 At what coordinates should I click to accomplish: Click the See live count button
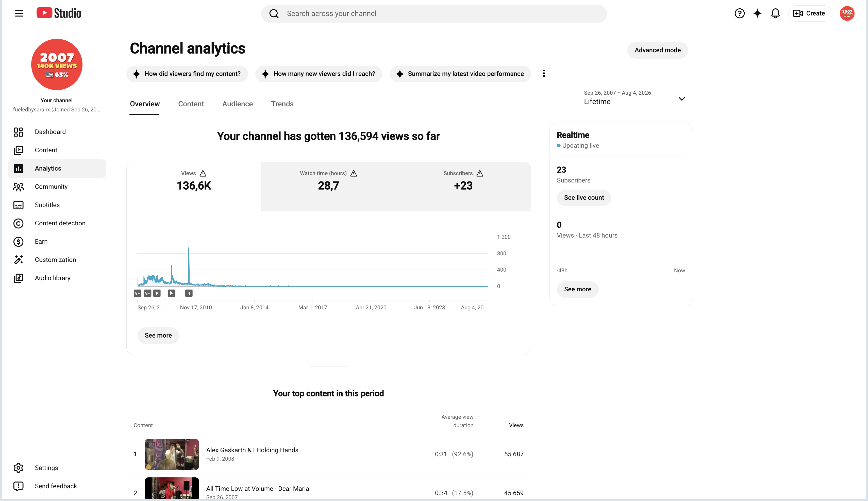click(x=584, y=198)
